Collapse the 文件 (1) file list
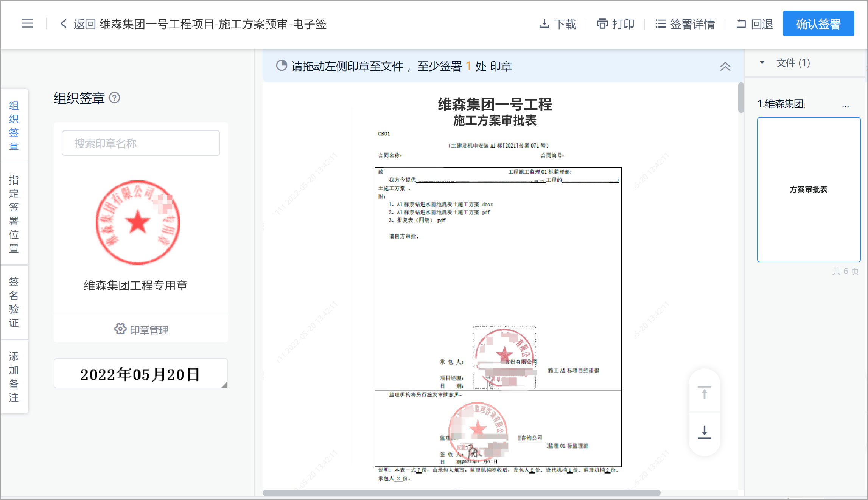 (762, 62)
